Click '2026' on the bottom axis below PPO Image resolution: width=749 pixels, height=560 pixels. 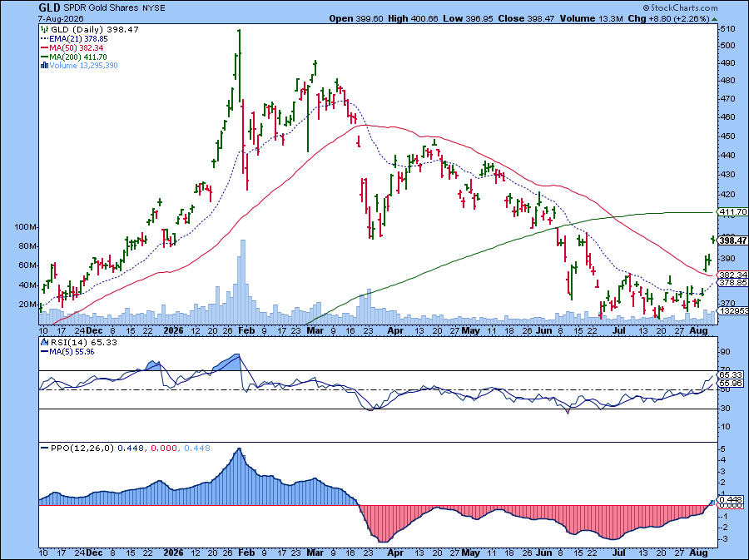point(173,553)
